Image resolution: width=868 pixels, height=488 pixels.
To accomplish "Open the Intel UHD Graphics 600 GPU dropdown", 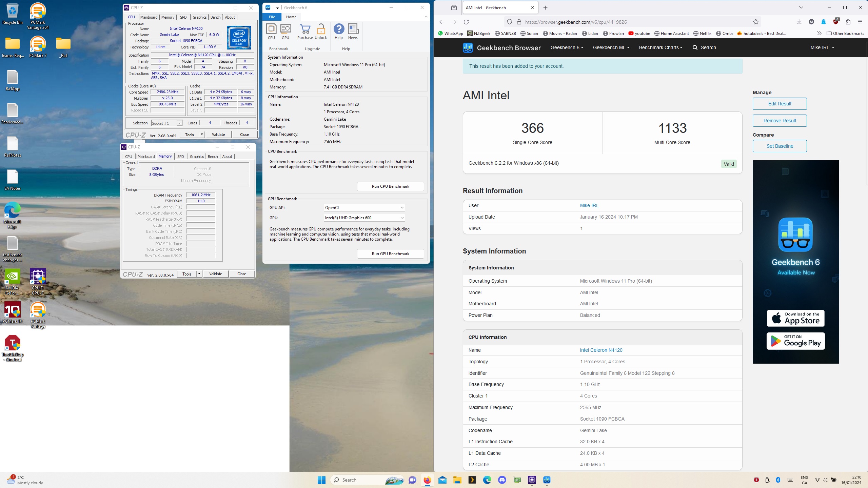I will point(364,218).
